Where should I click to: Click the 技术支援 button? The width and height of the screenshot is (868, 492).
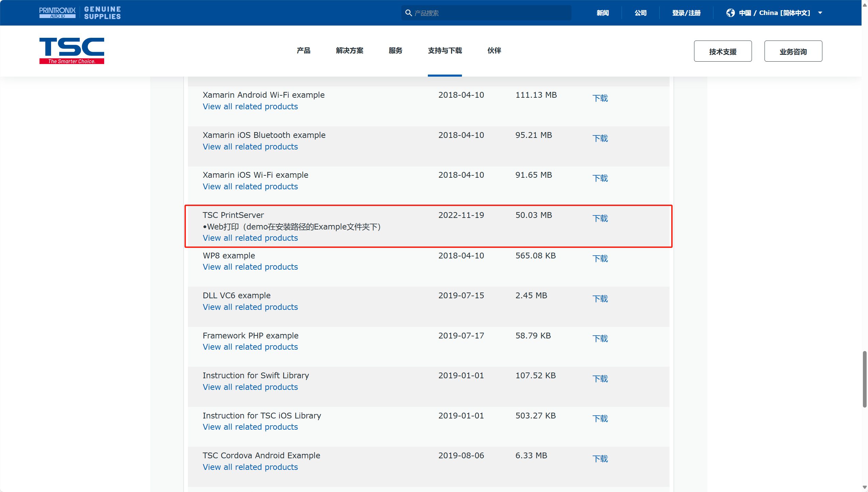coord(723,51)
